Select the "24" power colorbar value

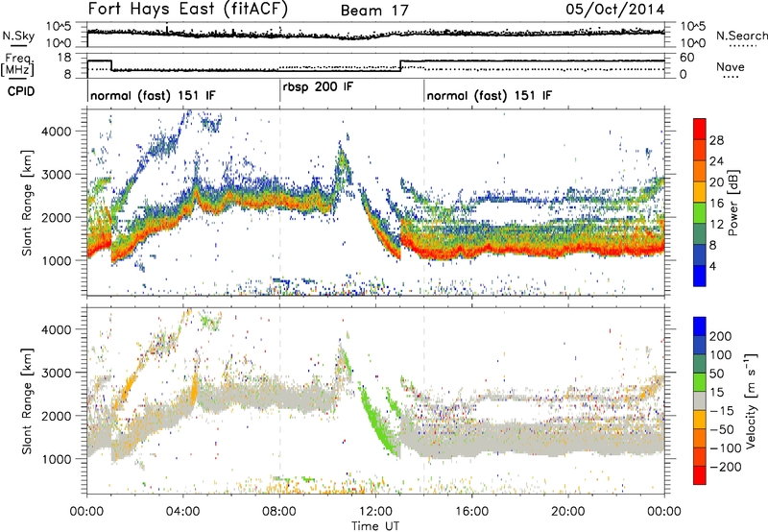716,161
